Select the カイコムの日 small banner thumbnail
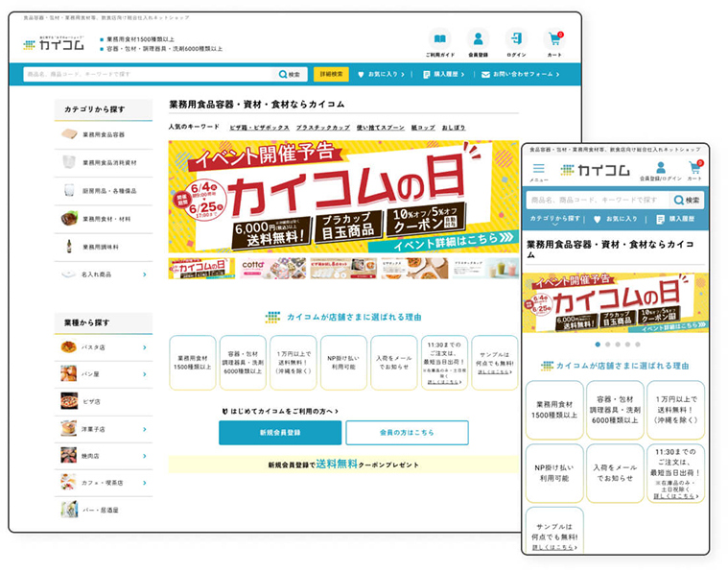Screen dimensions: 728x572 [201, 269]
